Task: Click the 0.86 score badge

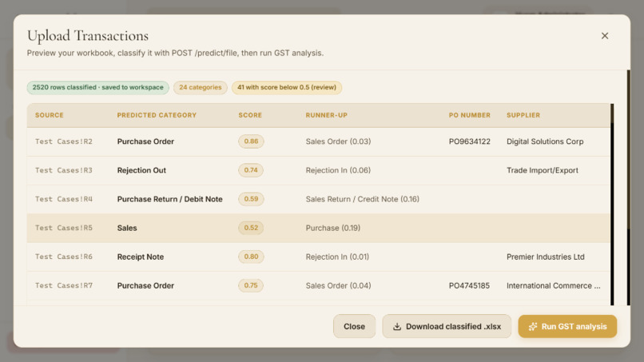Action: coord(251,141)
